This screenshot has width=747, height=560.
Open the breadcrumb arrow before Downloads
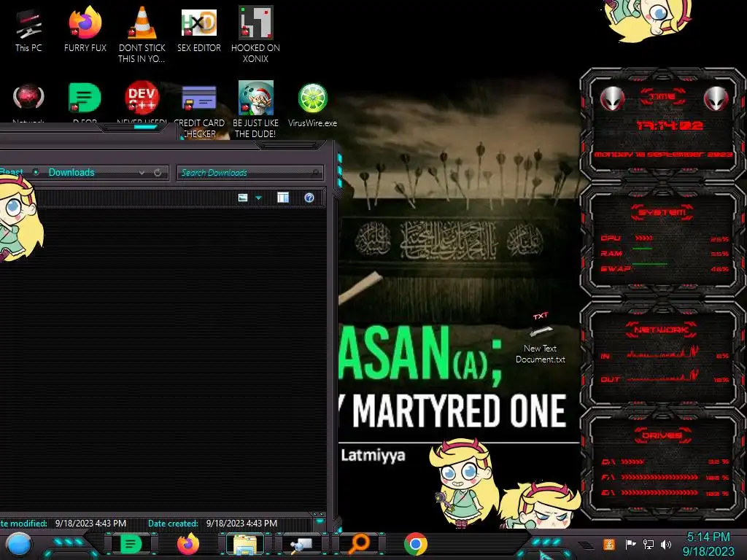point(36,172)
